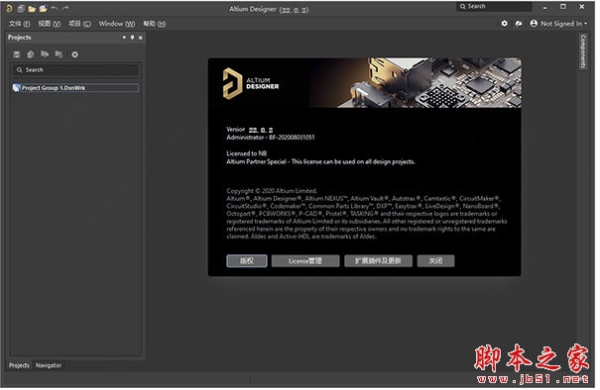The image size is (600, 390).
Task: Click the Altium Designer logo in About dialog
Action: [x=251, y=83]
